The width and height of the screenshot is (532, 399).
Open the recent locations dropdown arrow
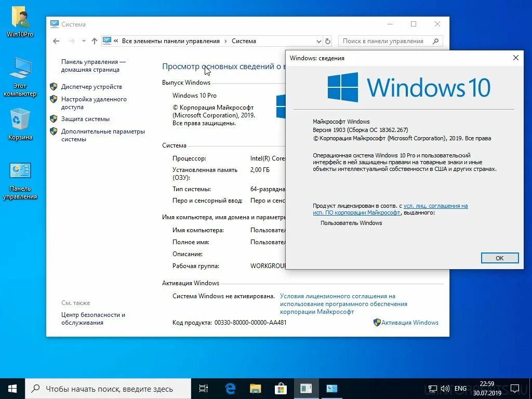click(x=84, y=41)
